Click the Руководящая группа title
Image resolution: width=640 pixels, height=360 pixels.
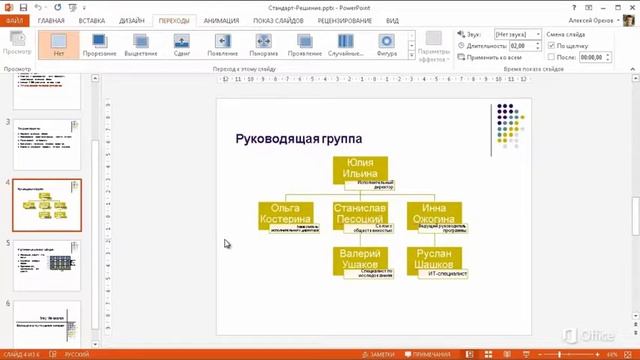pos(298,139)
